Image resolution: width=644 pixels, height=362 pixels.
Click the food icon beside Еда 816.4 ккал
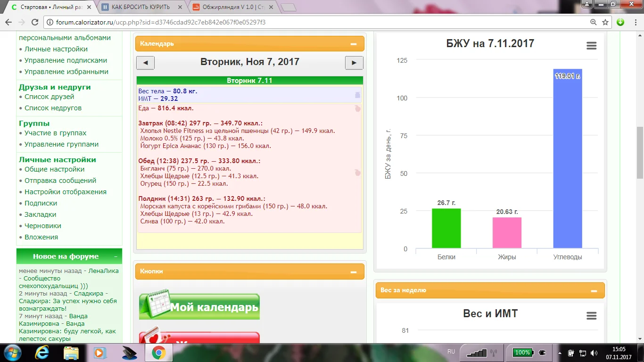tap(357, 108)
